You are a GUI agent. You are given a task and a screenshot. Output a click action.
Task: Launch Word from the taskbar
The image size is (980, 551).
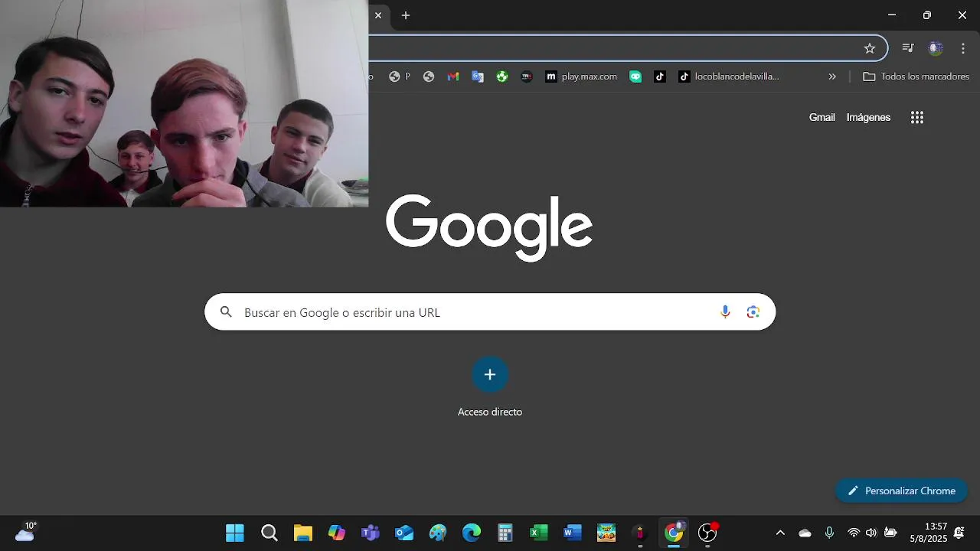coord(573,533)
